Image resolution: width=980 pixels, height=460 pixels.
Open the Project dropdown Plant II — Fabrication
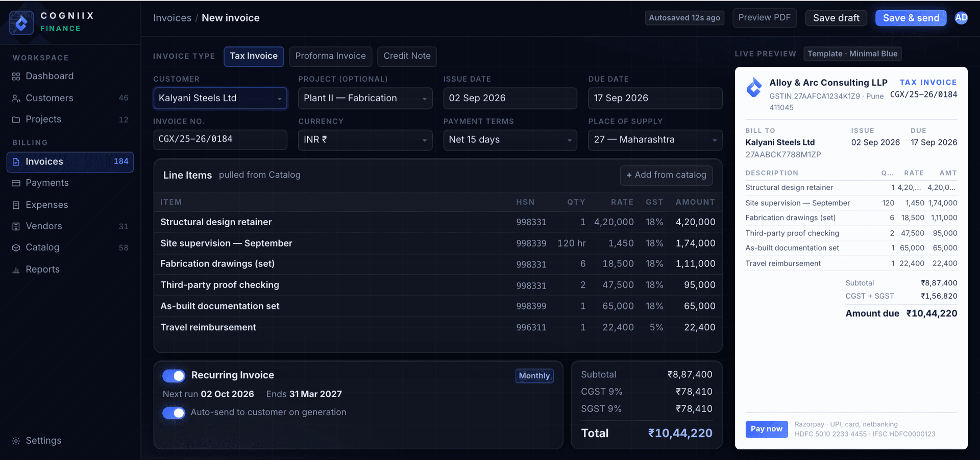pyautogui.click(x=365, y=98)
